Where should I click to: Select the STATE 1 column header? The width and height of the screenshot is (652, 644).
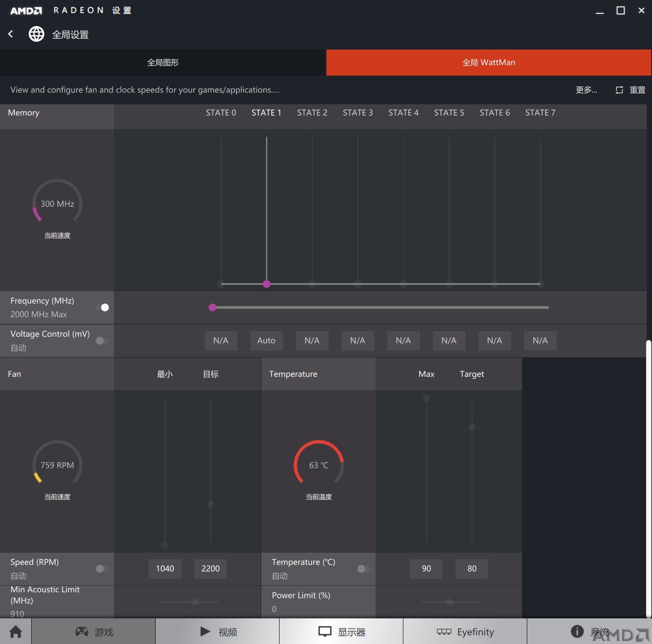266,113
